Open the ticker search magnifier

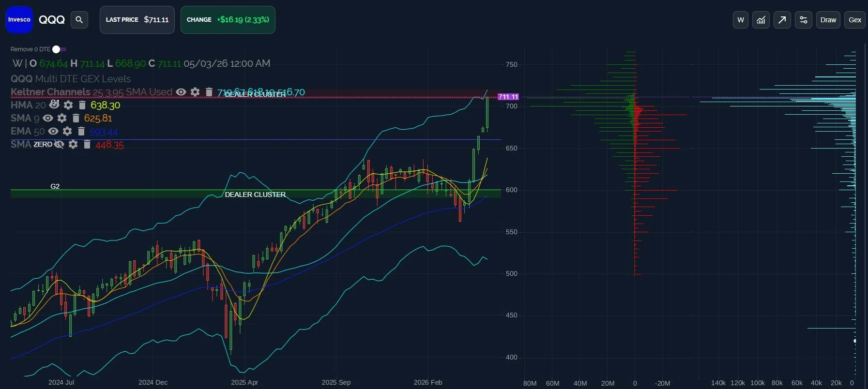pos(79,20)
